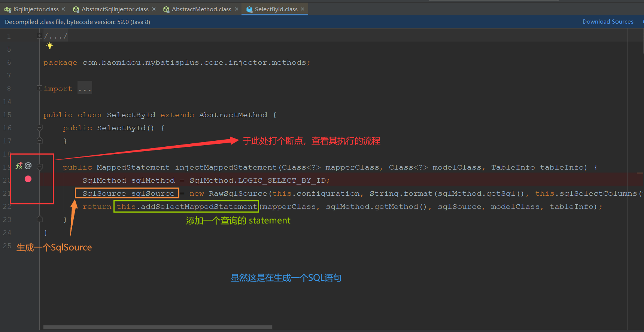644x332 pixels.
Task: Click the fold end marker on line 23
Action: point(39,219)
